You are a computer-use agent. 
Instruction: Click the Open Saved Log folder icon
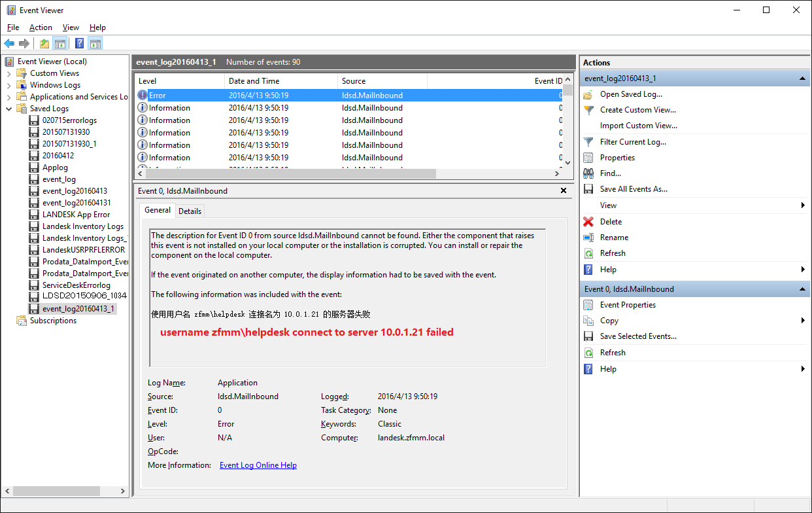tap(588, 94)
